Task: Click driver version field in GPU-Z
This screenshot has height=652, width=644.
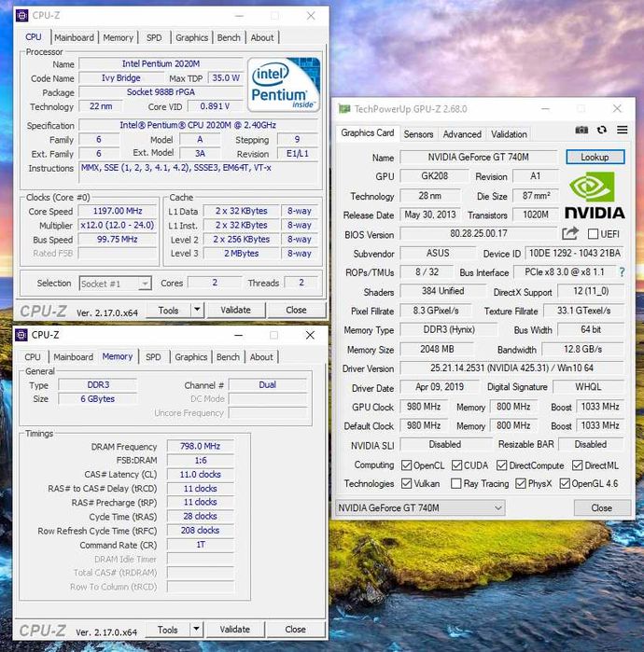Action: coord(511,368)
